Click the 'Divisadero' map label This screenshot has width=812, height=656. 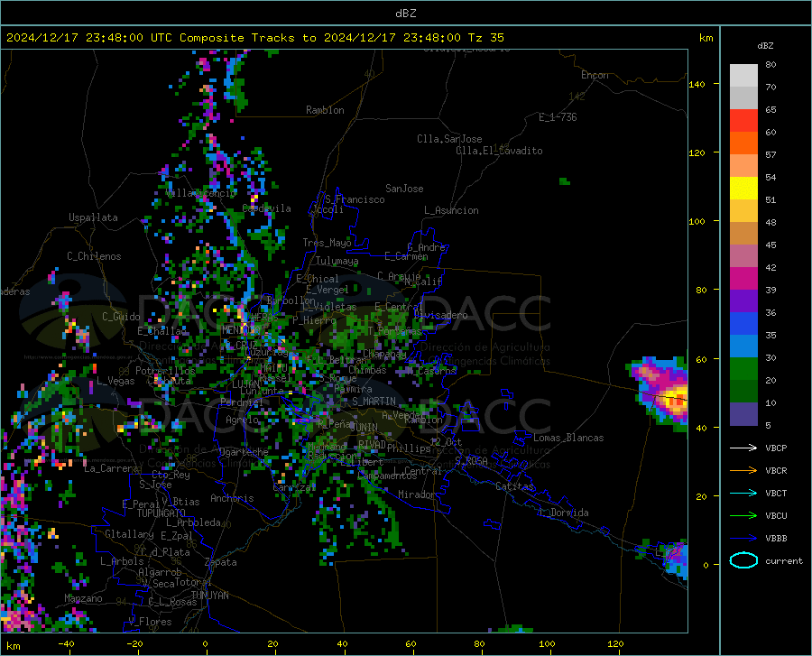[440, 315]
